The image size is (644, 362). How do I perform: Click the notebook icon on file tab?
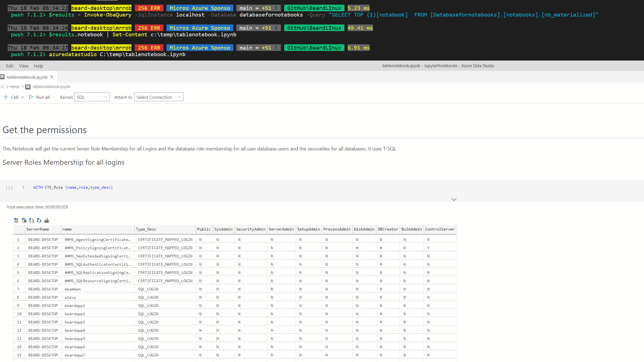(2, 77)
